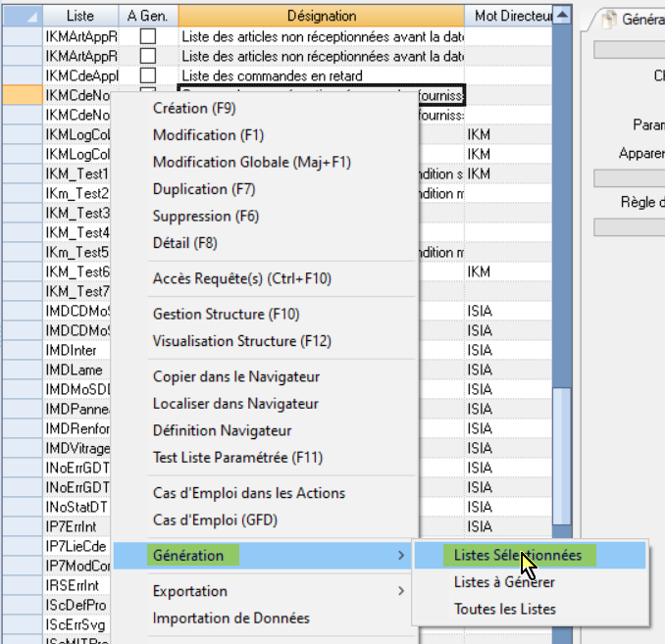
Task: Click the grid's top-left select-all corner cell
Action: click(21, 16)
